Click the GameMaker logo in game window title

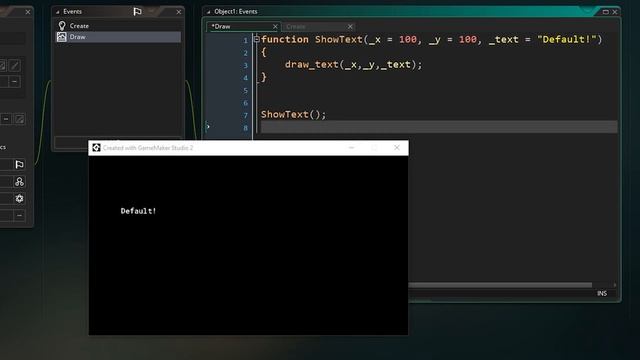[96, 147]
